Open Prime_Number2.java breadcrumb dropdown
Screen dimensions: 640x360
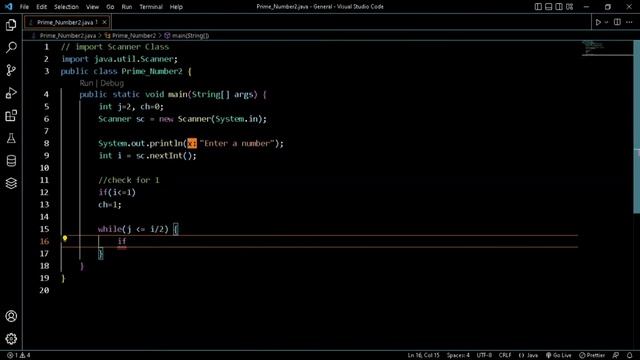point(68,36)
